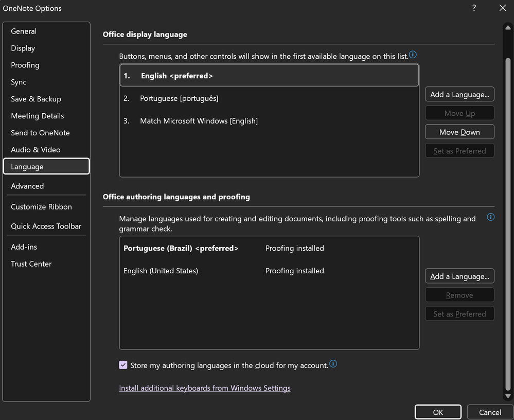
Task: Open Install additional keyboards from Windows Settings link
Action: tap(205, 388)
